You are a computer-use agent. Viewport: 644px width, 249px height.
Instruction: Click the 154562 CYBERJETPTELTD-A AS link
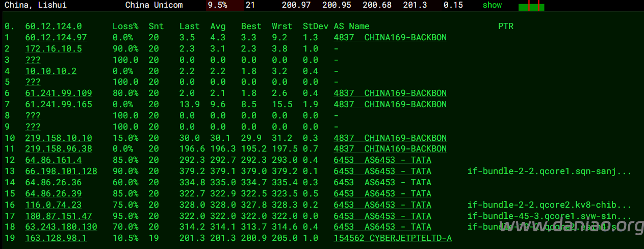point(393,238)
